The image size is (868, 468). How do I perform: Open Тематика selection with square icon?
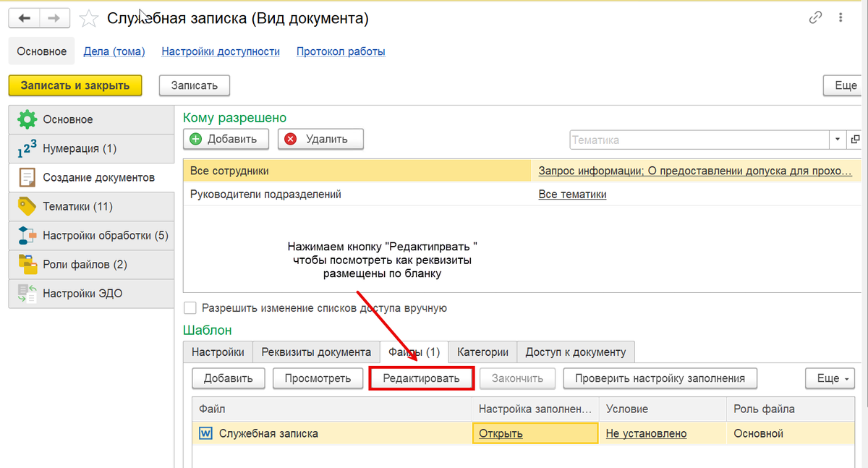(856, 140)
